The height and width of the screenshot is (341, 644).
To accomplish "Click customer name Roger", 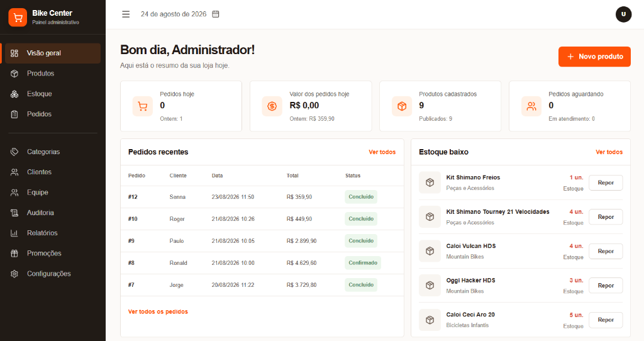I will click(x=177, y=219).
